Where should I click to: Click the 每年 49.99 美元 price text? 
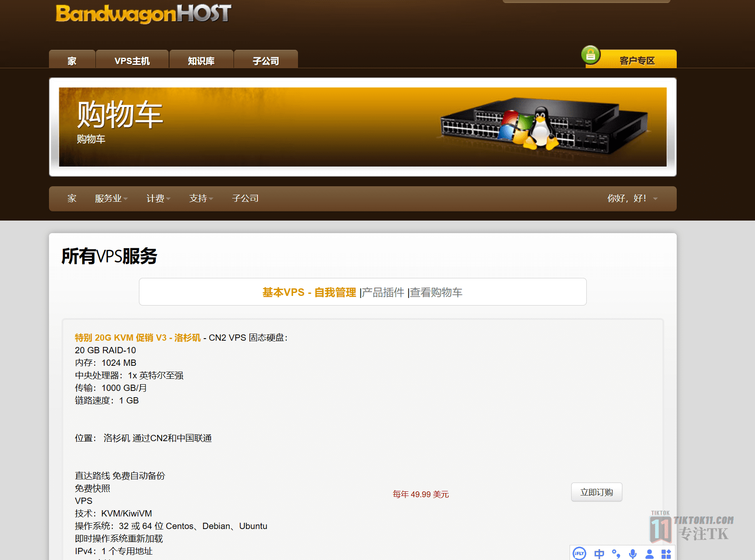coord(421,494)
